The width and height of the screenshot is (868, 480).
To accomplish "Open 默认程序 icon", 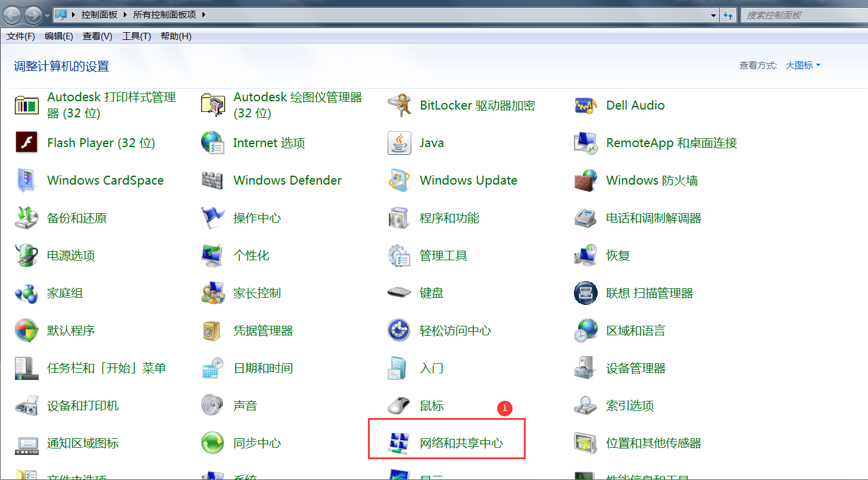I will click(x=26, y=331).
